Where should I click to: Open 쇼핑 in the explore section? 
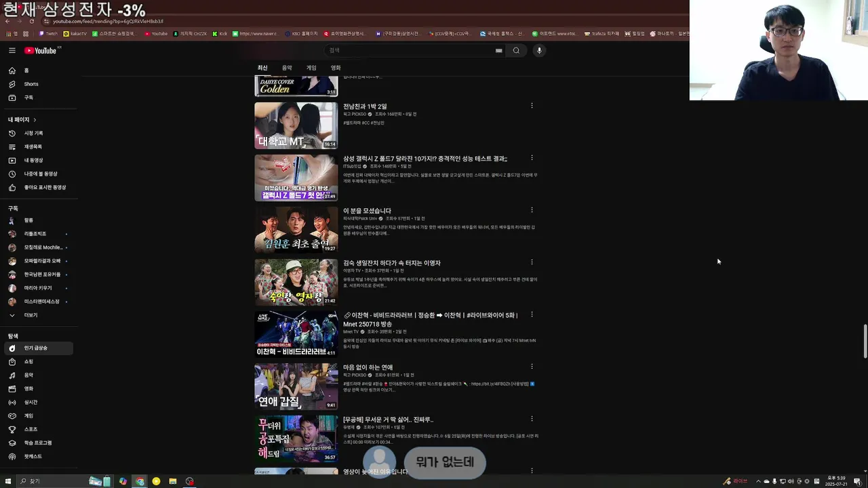pyautogui.click(x=37, y=361)
